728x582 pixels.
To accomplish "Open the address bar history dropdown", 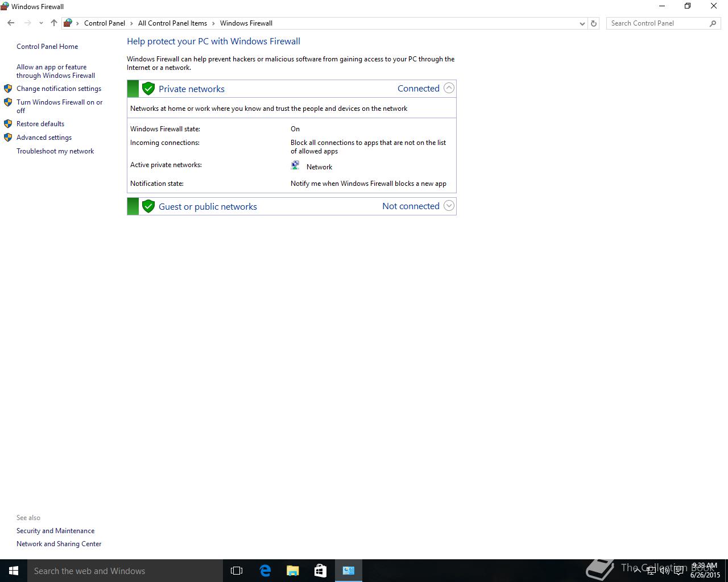I will coord(582,23).
